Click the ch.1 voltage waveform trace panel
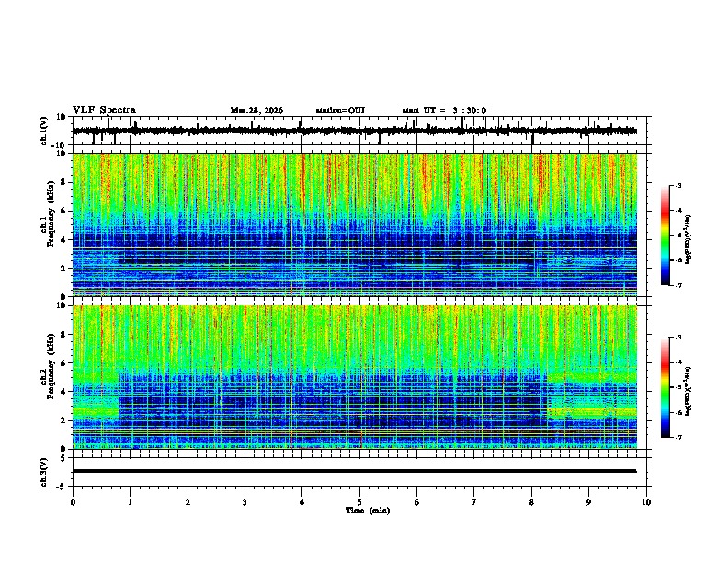Image resolution: width=728 pixels, height=563 pixels. click(x=361, y=131)
